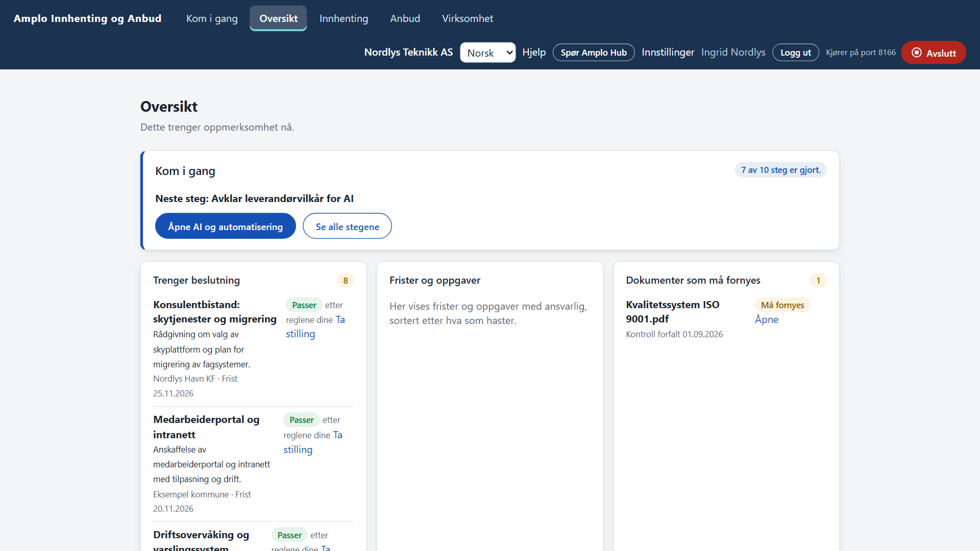The width and height of the screenshot is (980, 551).
Task: Click Kvalitetssystem ISO 9001.pdf file name
Action: 672,312
